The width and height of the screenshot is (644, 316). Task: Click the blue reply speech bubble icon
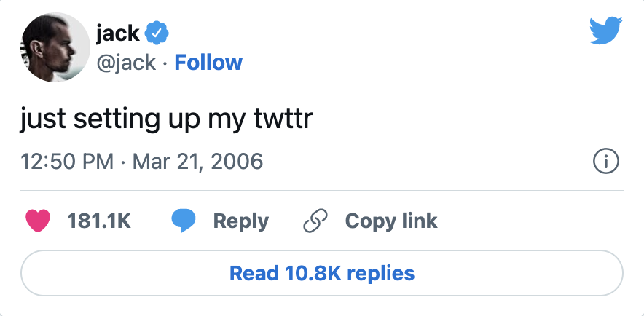[x=183, y=221]
